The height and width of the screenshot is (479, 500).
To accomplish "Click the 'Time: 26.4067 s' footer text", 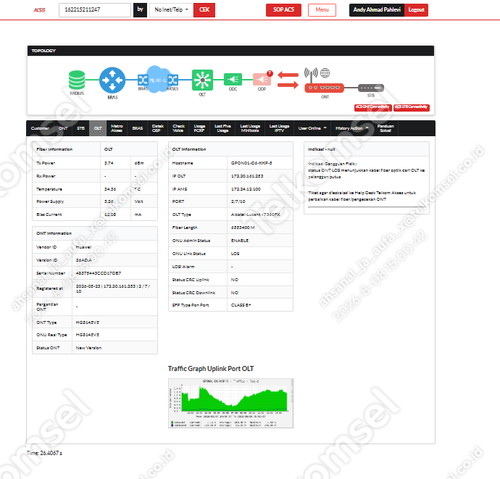I will pos(44,453).
